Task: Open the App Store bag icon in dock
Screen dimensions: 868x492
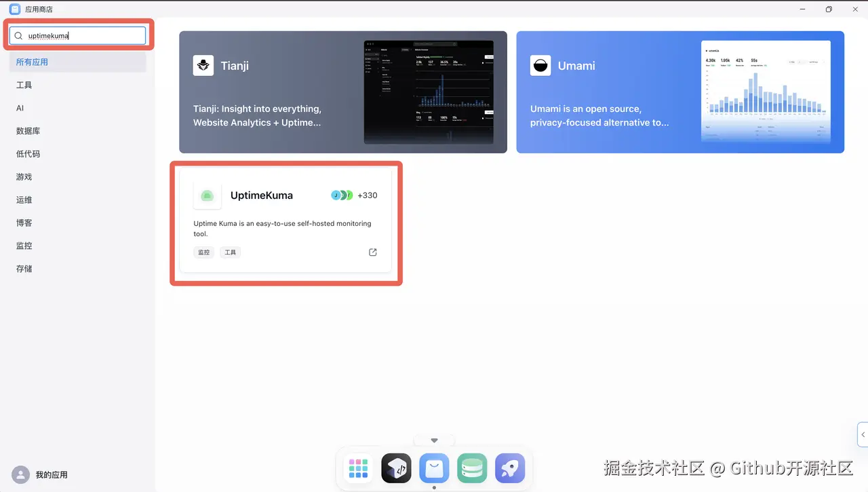Action: tap(434, 468)
